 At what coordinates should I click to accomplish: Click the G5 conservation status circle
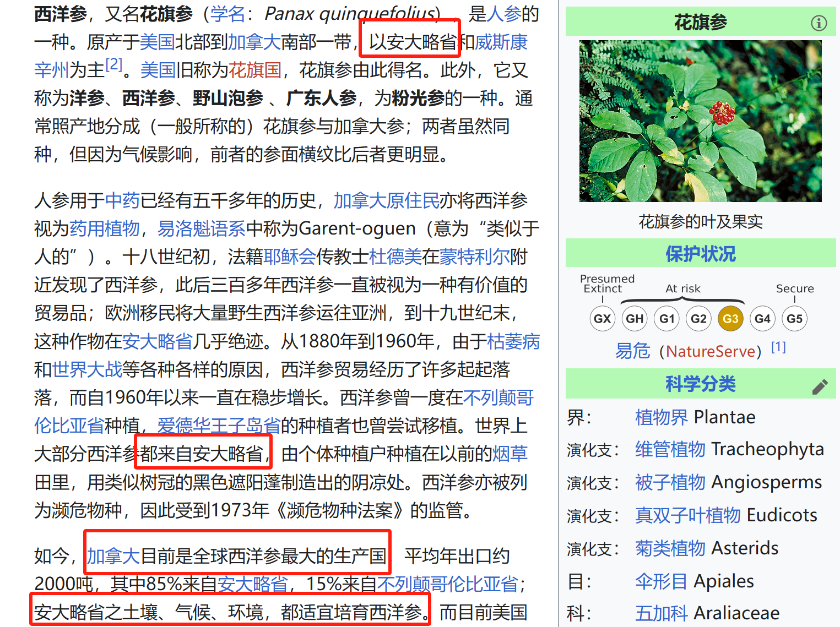794,319
